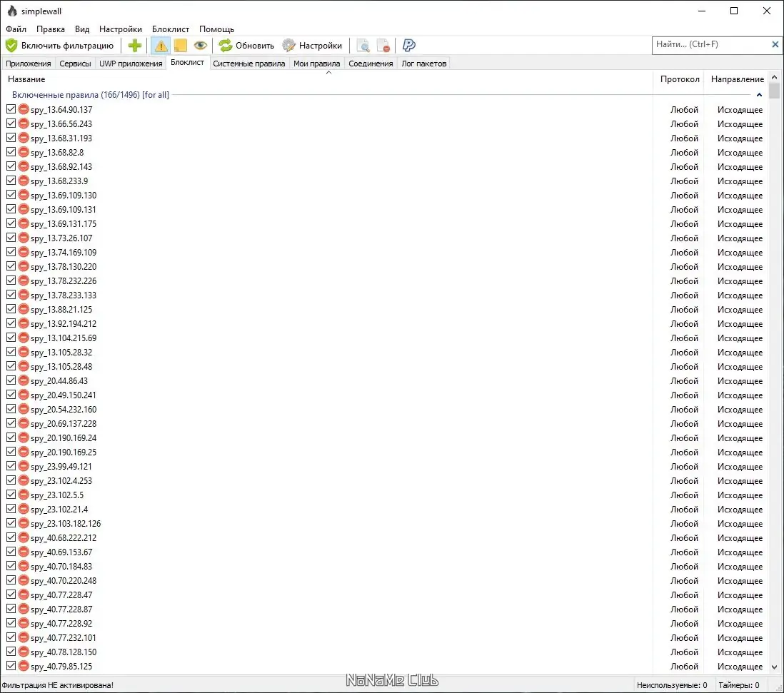The width and height of the screenshot is (784, 693).
Task: Click the simplewall flame title icon
Action: 13,11
